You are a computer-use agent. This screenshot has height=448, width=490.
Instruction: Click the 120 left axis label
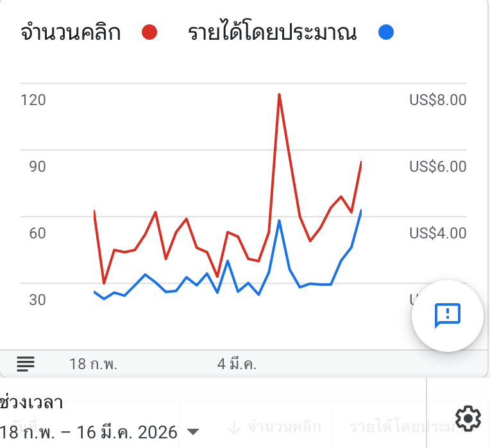point(33,100)
